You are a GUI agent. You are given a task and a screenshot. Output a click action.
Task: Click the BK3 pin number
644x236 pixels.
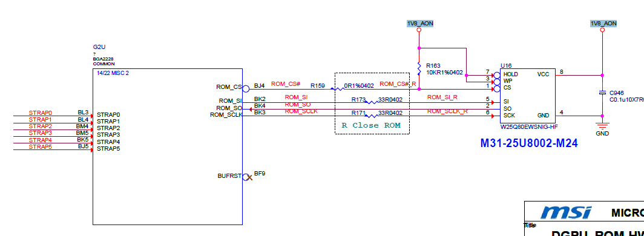point(260,112)
